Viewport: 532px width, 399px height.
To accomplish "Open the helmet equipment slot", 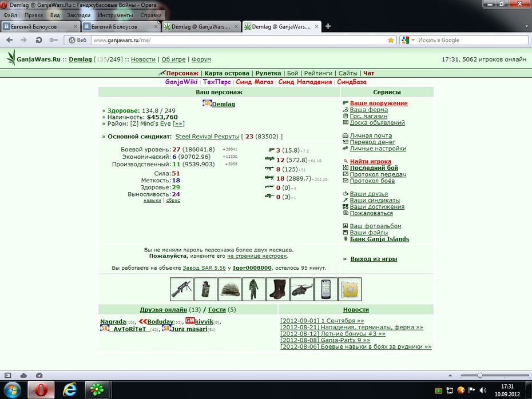I will pyautogui.click(x=230, y=289).
